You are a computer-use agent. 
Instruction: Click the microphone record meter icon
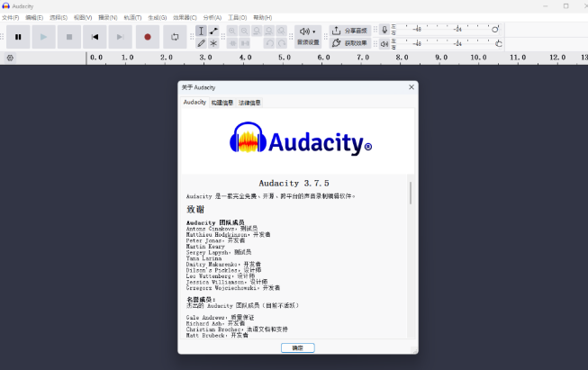tap(384, 30)
